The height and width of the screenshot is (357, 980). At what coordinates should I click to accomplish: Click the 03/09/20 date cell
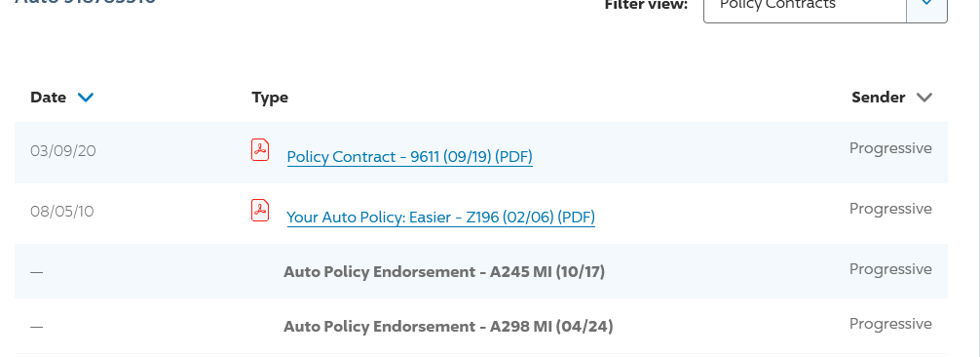pos(63,151)
